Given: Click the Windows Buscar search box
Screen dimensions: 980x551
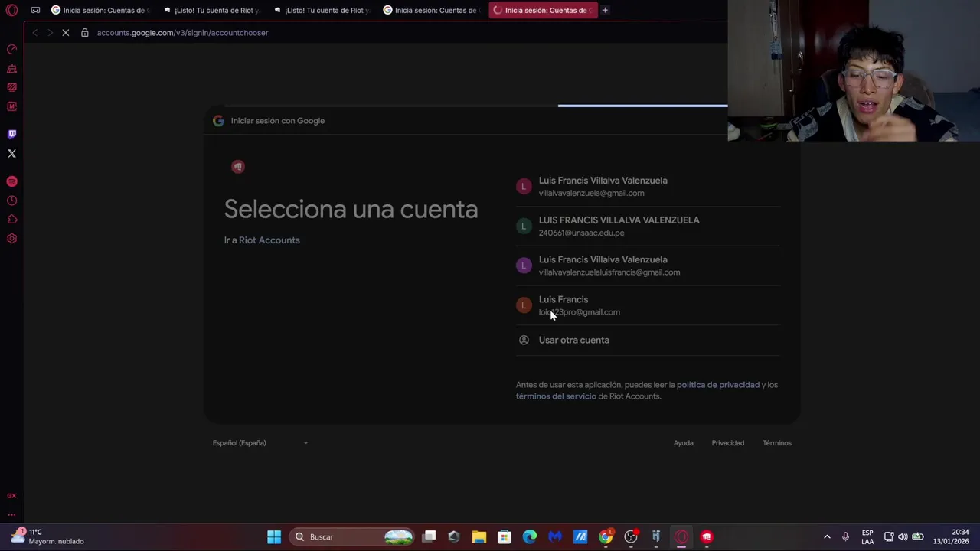Looking at the screenshot, I should coord(352,536).
